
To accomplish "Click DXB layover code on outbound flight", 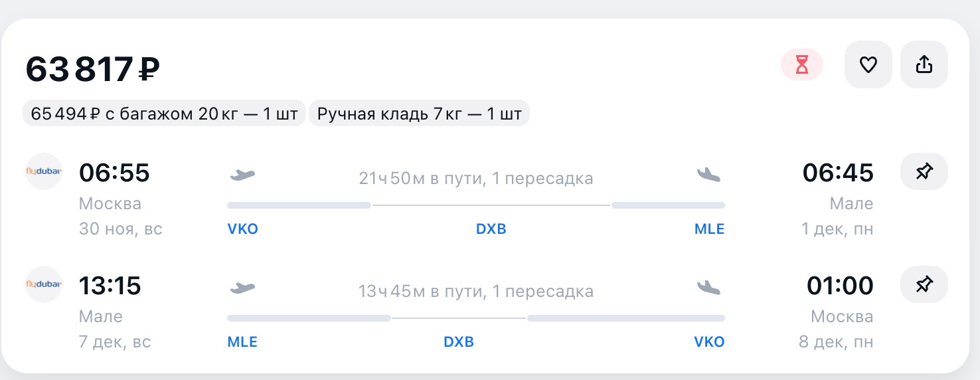I will (491, 229).
